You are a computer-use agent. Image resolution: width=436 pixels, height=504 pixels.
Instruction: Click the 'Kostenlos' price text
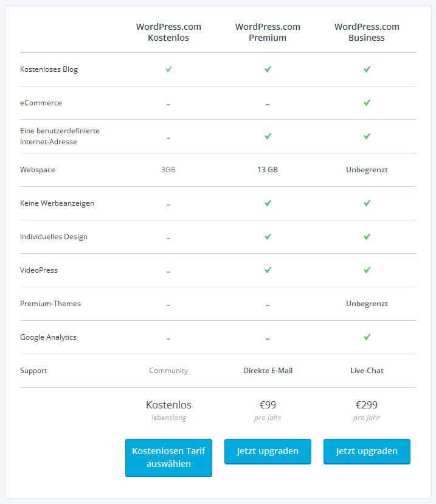[168, 405]
